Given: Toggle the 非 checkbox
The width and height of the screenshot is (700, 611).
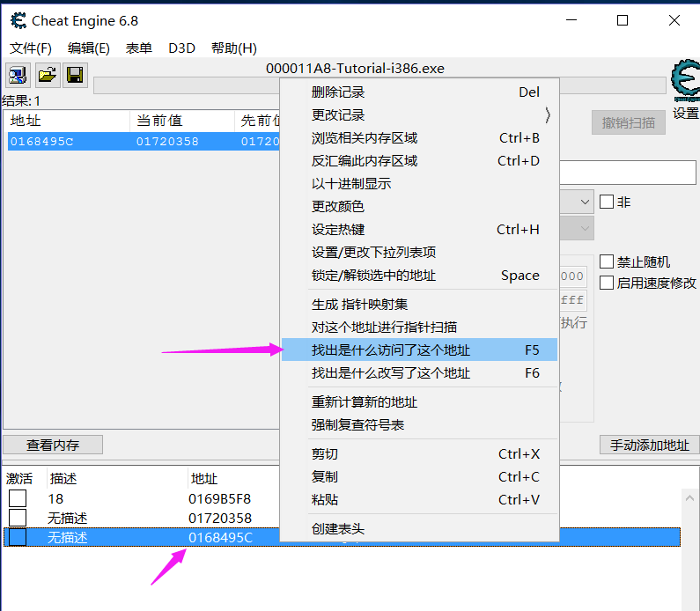Looking at the screenshot, I should [607, 202].
